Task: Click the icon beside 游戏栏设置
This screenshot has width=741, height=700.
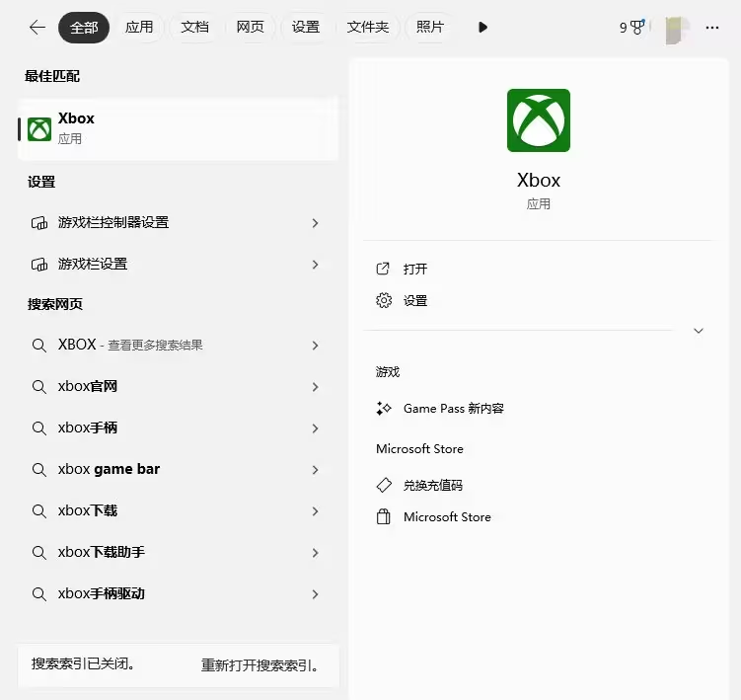Action: click(39, 265)
